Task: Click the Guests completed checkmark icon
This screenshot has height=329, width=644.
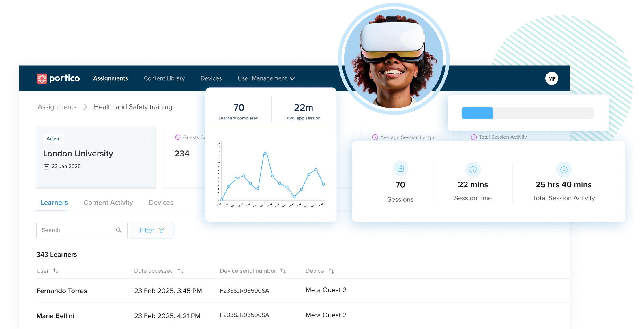Action: click(x=178, y=137)
